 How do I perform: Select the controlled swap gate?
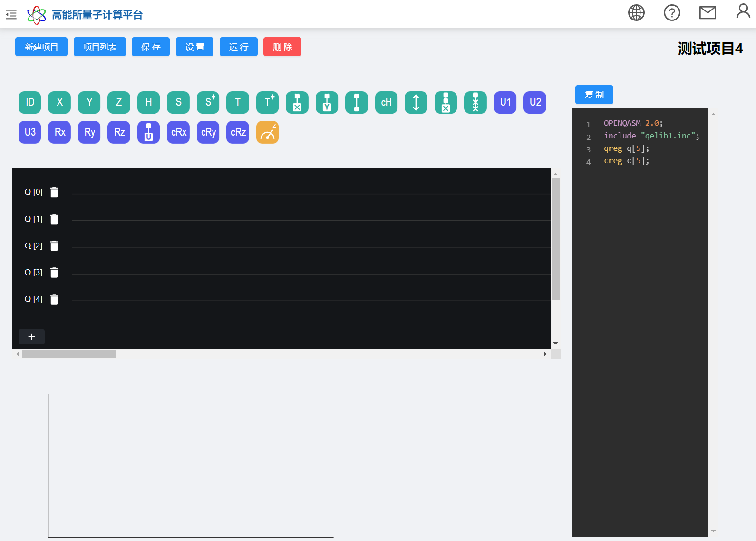pos(475,102)
